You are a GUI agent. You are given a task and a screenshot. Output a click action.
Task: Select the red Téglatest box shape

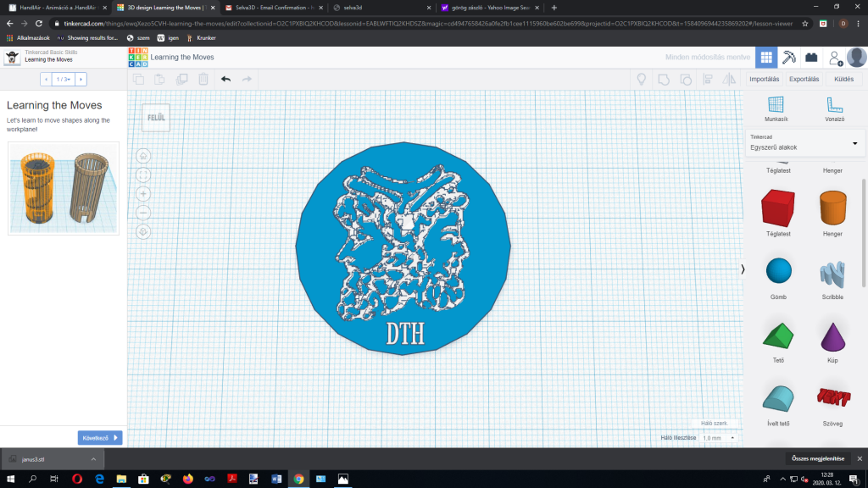coord(779,208)
